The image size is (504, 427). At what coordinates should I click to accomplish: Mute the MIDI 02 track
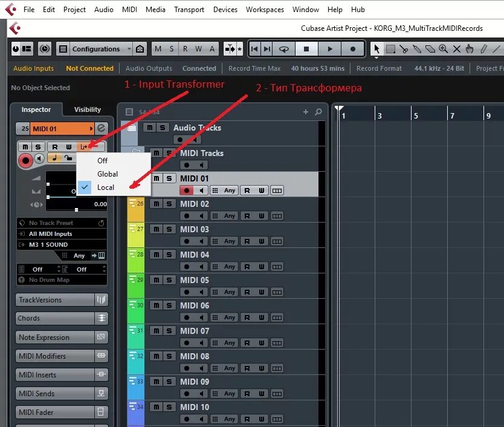click(x=156, y=204)
